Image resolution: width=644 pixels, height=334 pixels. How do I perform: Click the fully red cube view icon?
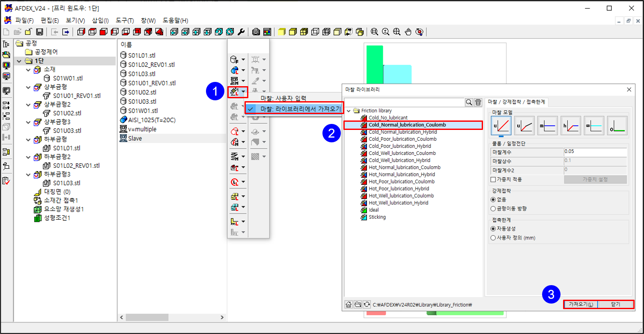tap(103, 32)
